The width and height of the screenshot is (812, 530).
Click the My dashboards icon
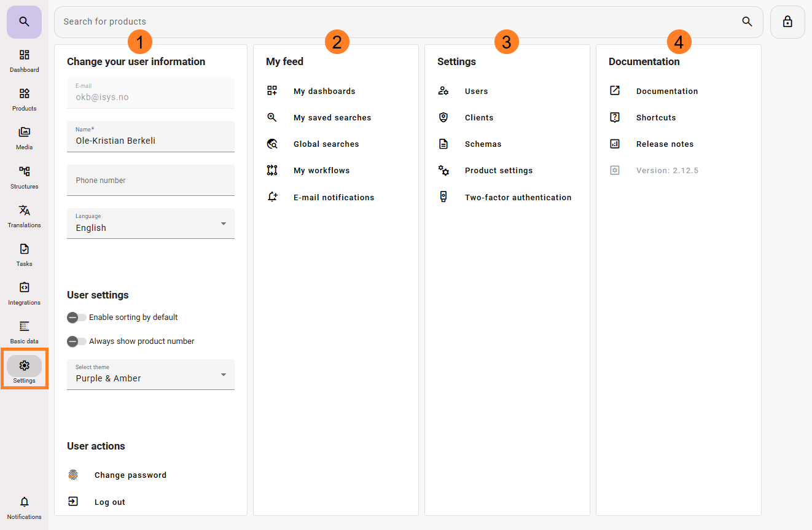click(272, 91)
